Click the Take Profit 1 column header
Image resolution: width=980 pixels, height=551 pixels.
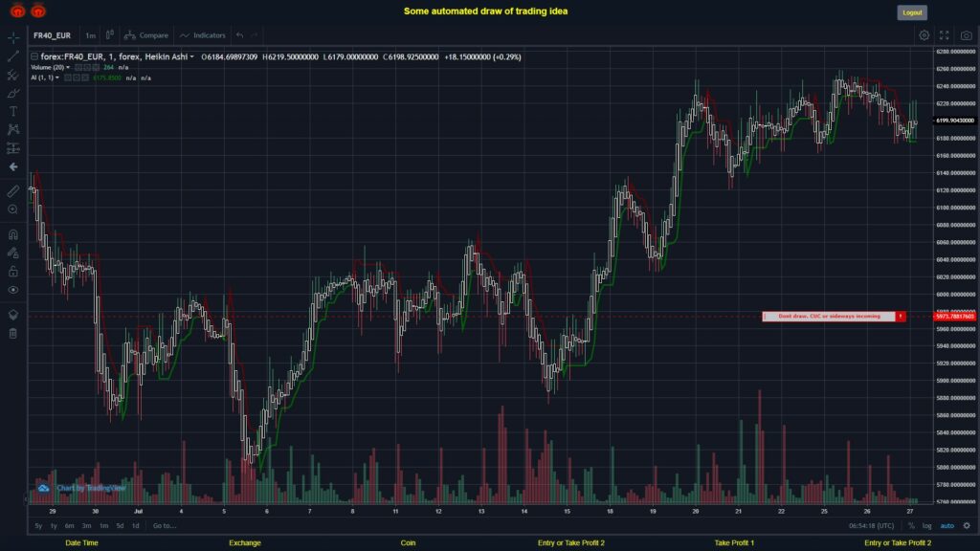tap(734, 543)
